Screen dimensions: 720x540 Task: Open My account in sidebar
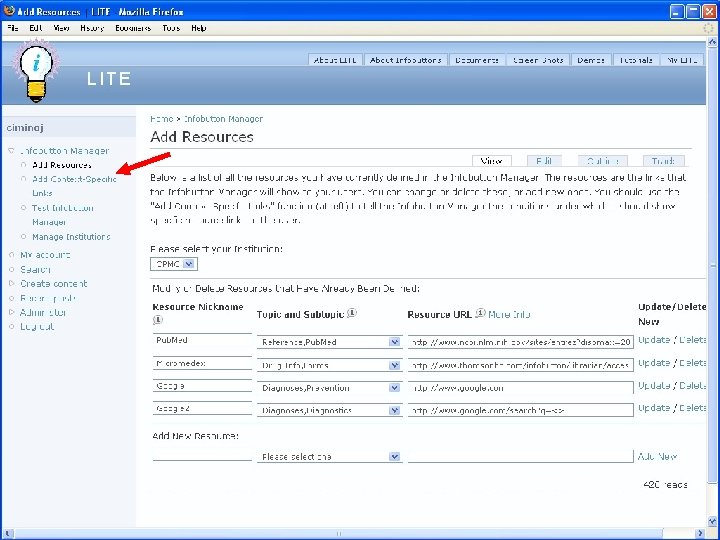45,255
